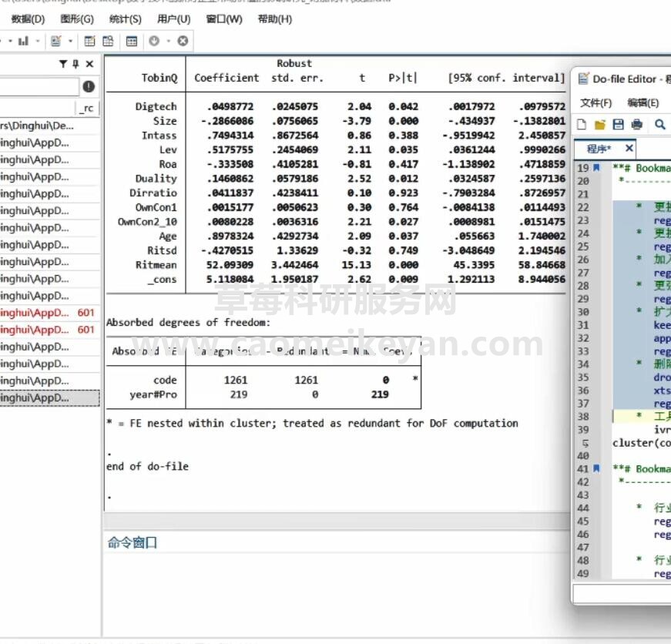Image resolution: width=671 pixels, height=644 pixels.
Task: Click the Age t-value 2.09
Action: pyautogui.click(x=360, y=236)
